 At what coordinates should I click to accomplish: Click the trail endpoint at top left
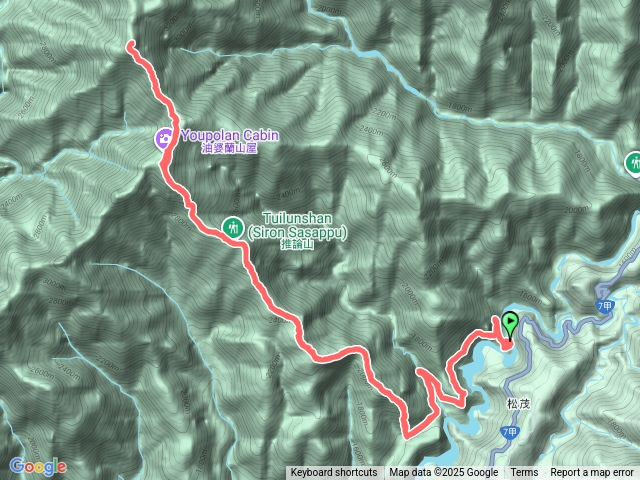(x=131, y=45)
